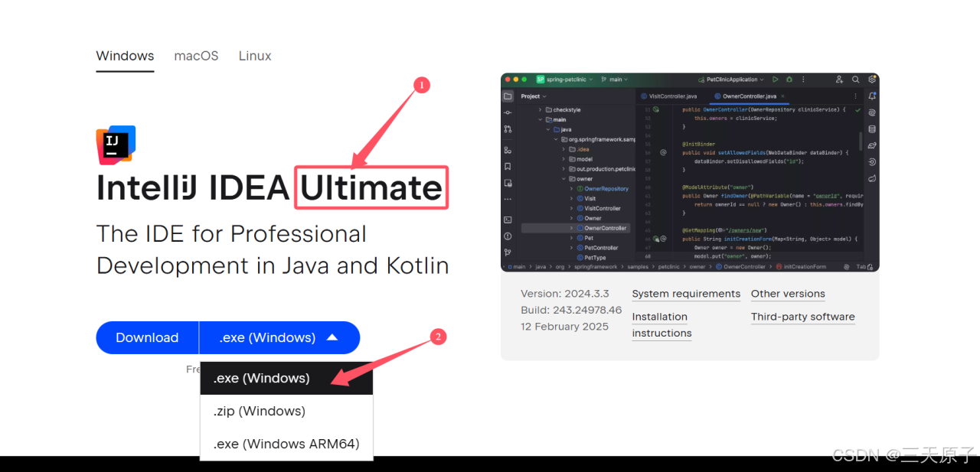Open the Project view dropdown in preview

click(x=534, y=96)
